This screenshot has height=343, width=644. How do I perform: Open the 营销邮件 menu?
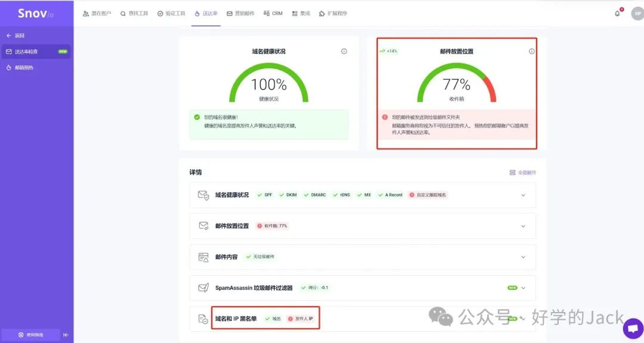pyautogui.click(x=241, y=14)
